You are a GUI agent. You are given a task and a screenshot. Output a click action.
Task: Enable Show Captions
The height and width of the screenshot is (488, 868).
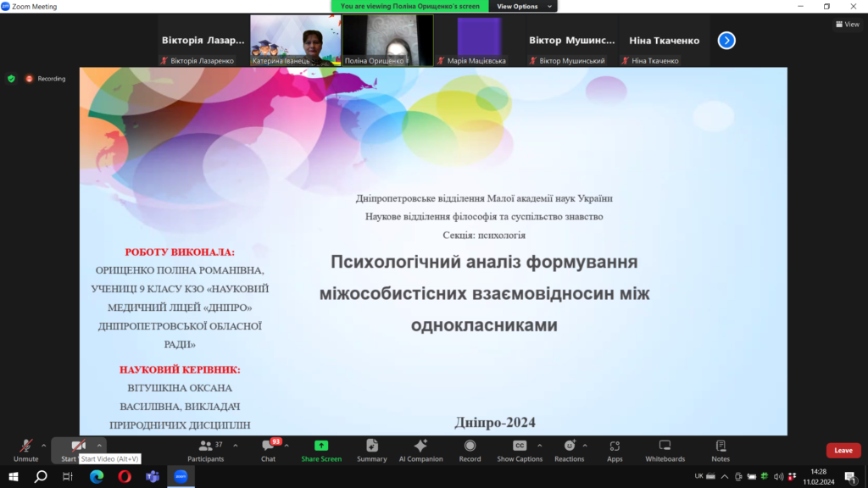[x=520, y=451]
